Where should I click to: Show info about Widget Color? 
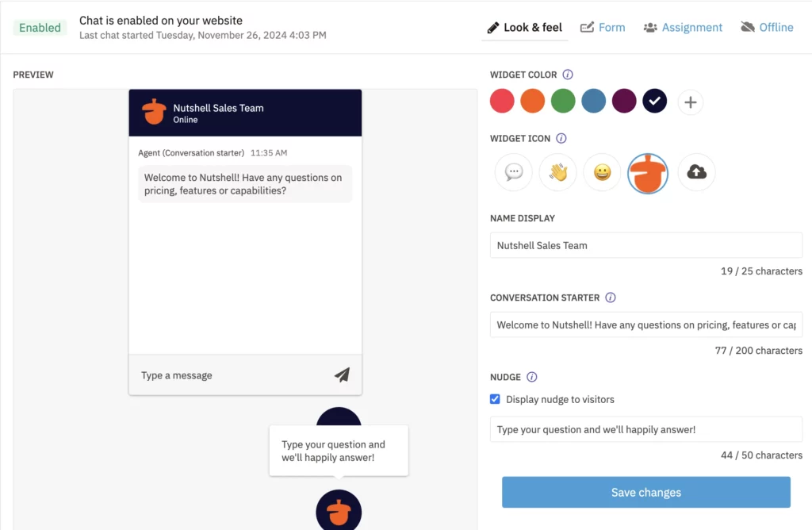pyautogui.click(x=568, y=75)
